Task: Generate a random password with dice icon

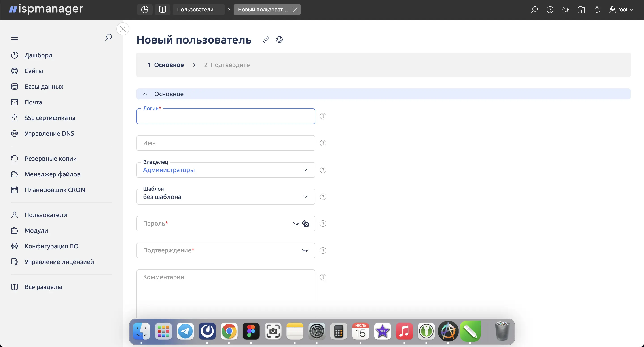Action: point(305,224)
